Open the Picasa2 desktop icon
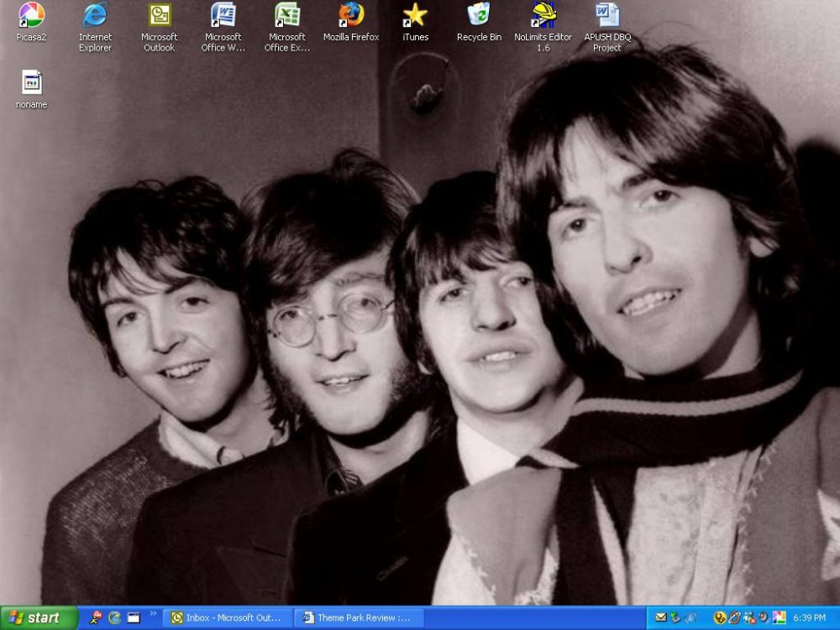Viewport: 840px width, 630px height. point(29,17)
